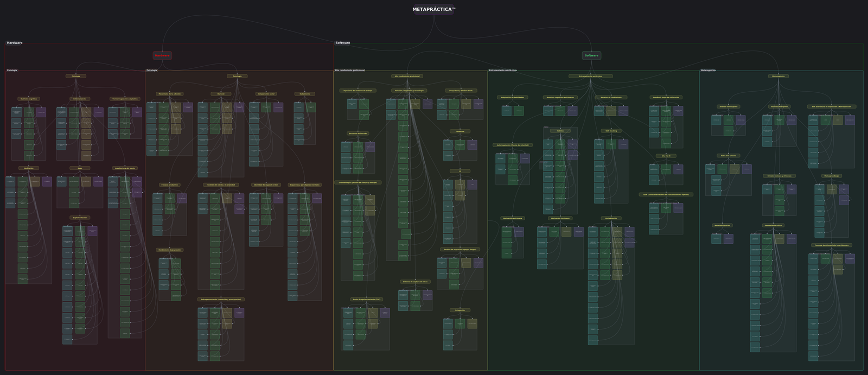Image resolution: width=868 pixels, height=375 pixels.
Task: Select the 'Sobrepensamiento (rumiación y preocupación)' node
Action: 221,299
